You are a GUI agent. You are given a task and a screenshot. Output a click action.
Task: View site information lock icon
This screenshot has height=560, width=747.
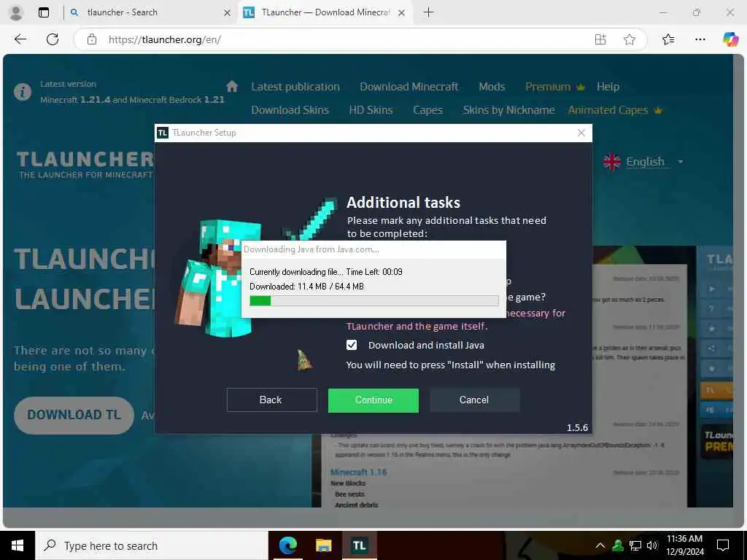pyautogui.click(x=92, y=39)
